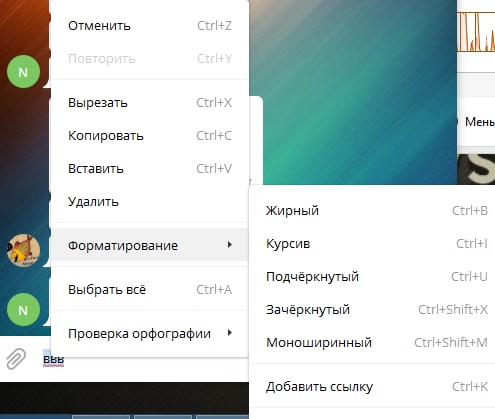Choose Отменить (undo) in context menu
Image resolution: width=495 pixels, height=419 pixels.
coord(150,26)
